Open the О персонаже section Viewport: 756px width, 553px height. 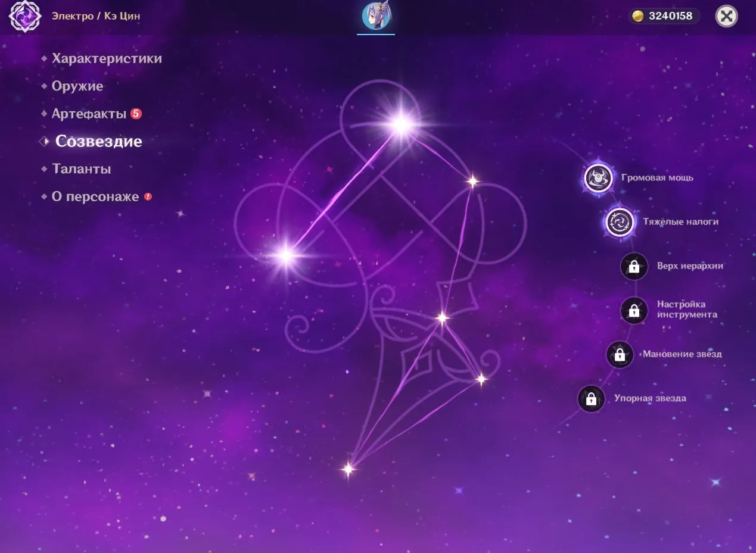95,196
